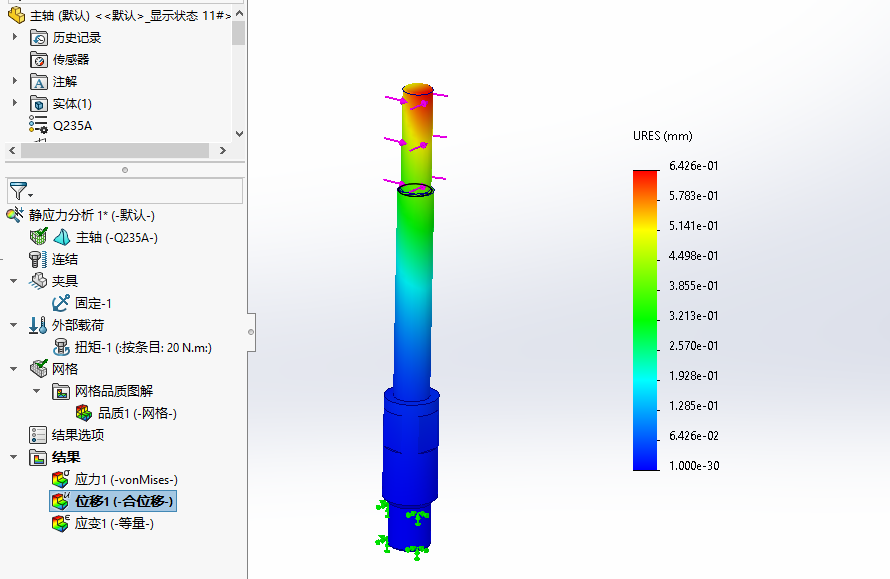The image size is (890, 579).
Task: Click the 网格品质图解 folder icon
Action: tap(61, 391)
